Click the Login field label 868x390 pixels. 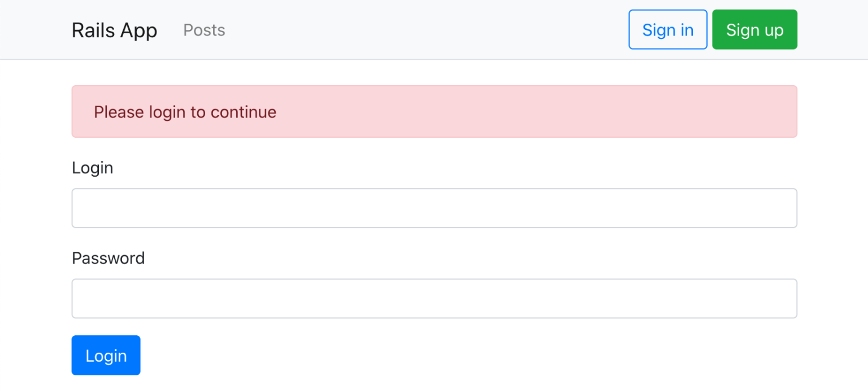pos(92,168)
